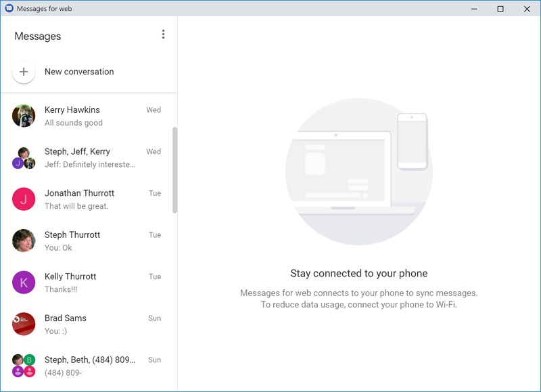Click the Messages for web title bar icon
This screenshot has height=392, width=541.
pyautogui.click(x=9, y=8)
